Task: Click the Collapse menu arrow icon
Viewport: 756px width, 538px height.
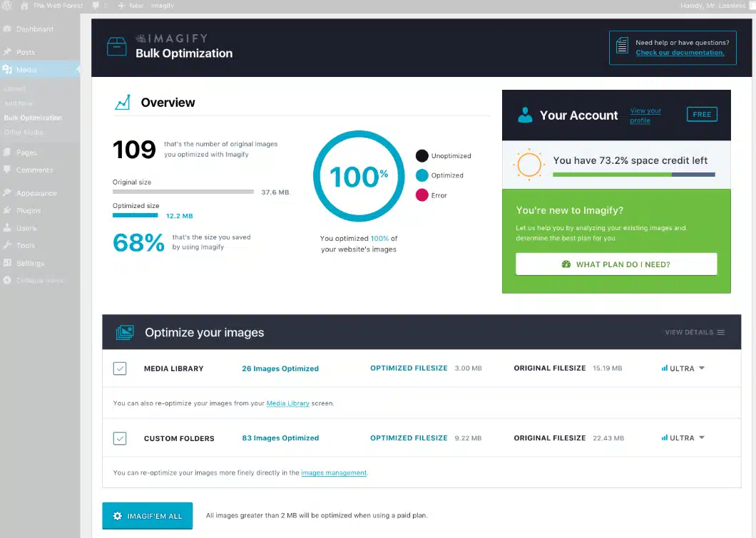Action: (x=7, y=280)
